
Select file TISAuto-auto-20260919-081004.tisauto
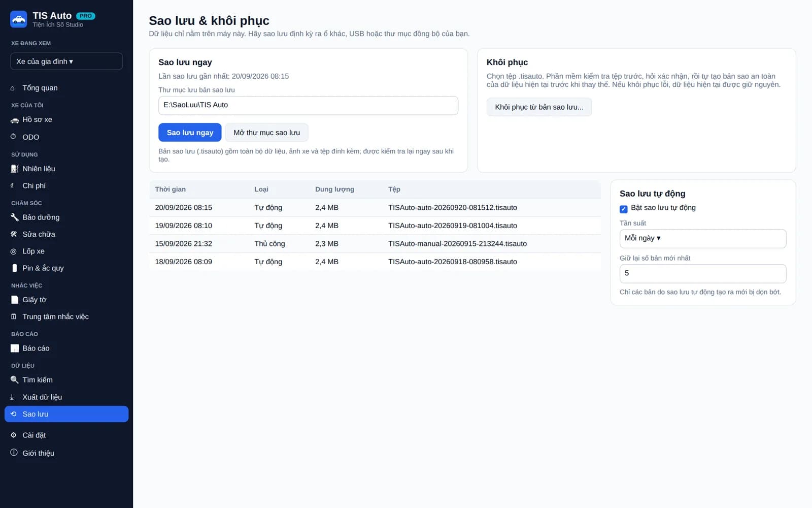click(453, 226)
